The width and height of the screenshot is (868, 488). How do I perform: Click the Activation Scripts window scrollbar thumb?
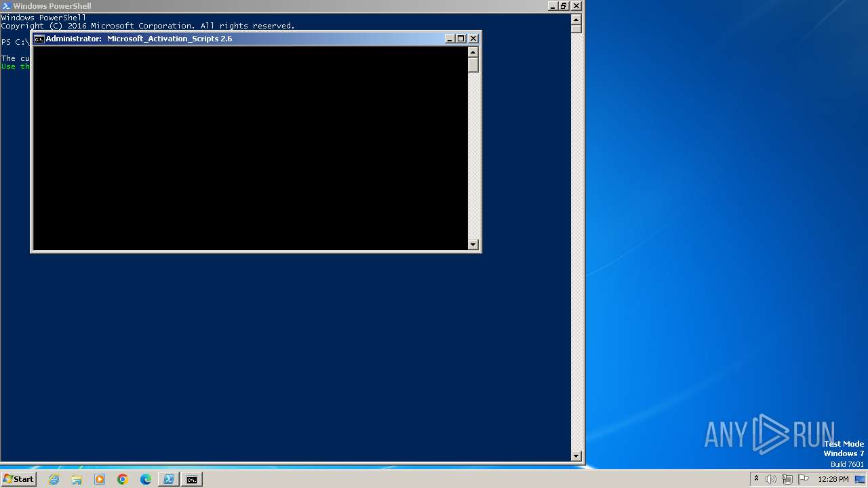473,65
